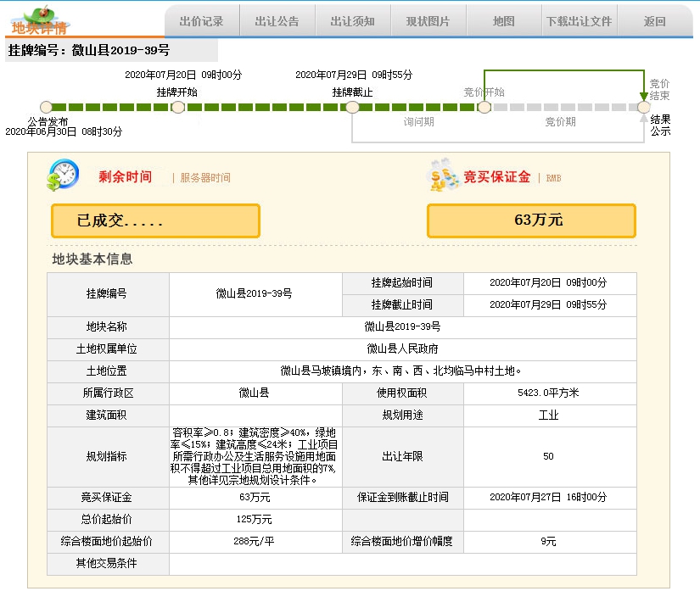View the 现状图片 tab
The image size is (700, 591).
428,21
